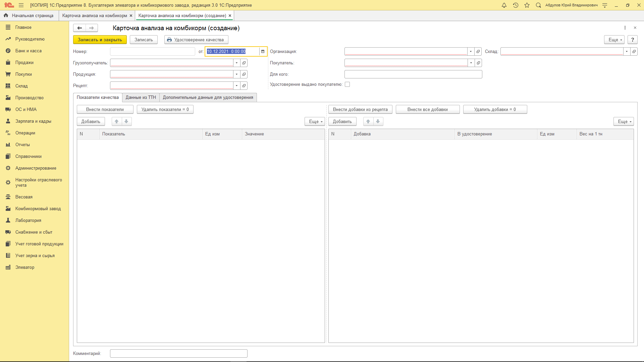
Task: Open help question mark button
Action: pos(633,40)
